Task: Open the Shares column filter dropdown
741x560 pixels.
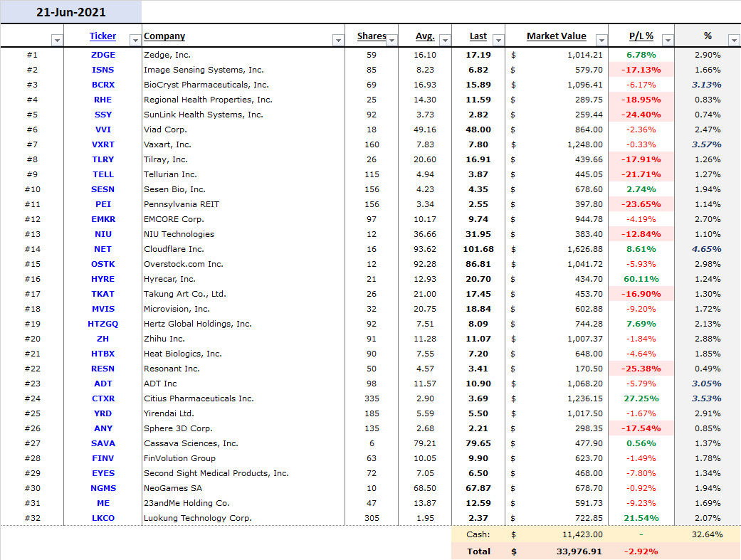Action: [391, 40]
